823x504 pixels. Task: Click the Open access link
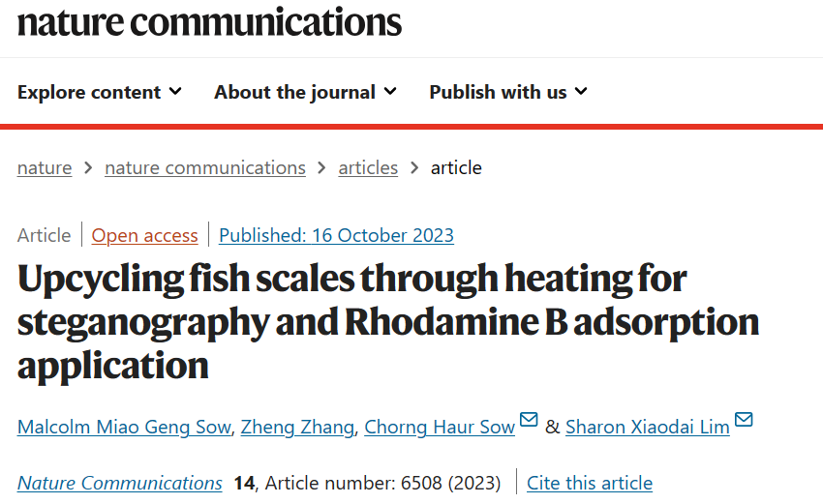pyautogui.click(x=145, y=235)
